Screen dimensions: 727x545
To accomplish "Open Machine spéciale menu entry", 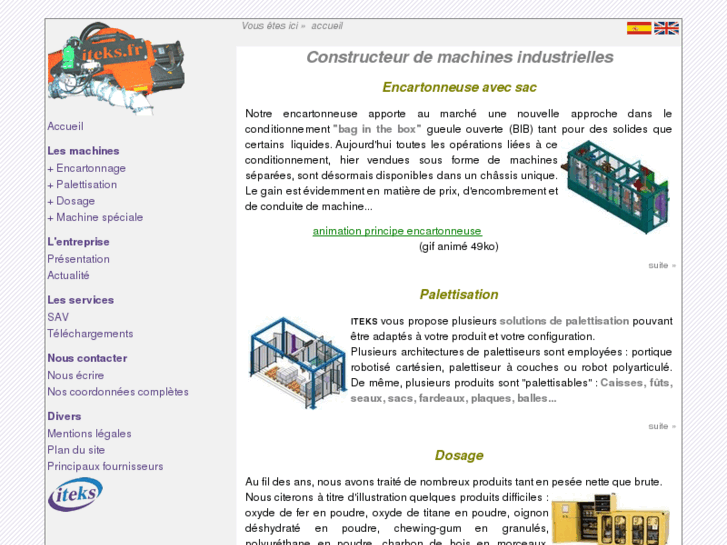I will click(x=99, y=217).
